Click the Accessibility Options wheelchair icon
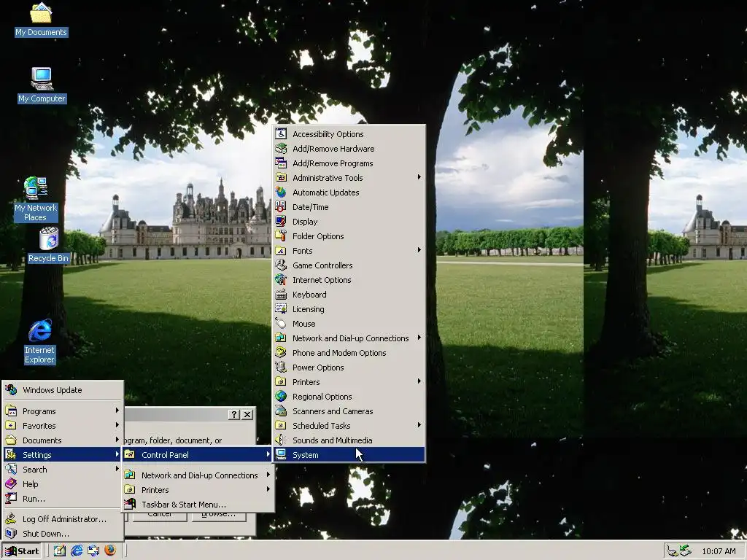The width and height of the screenshot is (747, 560). 281,134
